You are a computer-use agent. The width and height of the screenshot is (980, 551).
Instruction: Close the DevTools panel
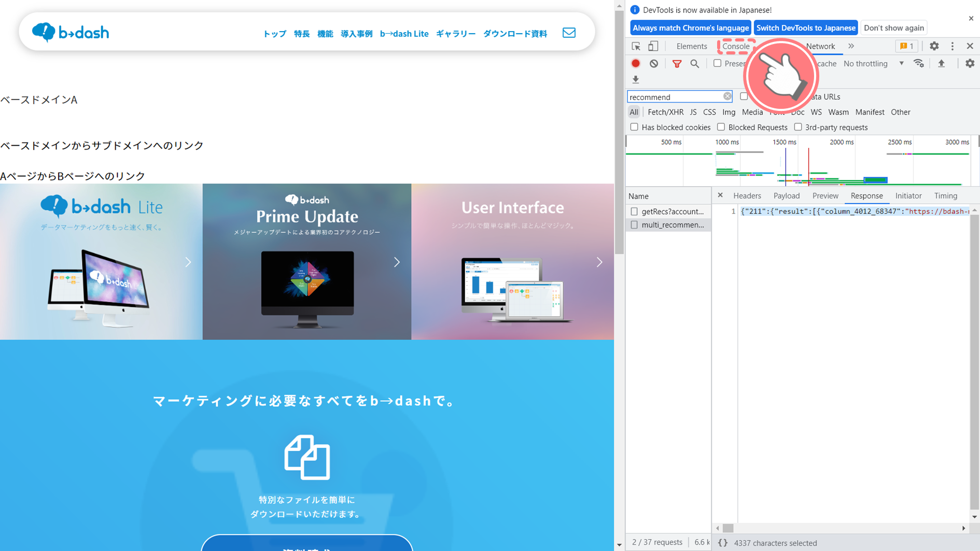pyautogui.click(x=970, y=46)
